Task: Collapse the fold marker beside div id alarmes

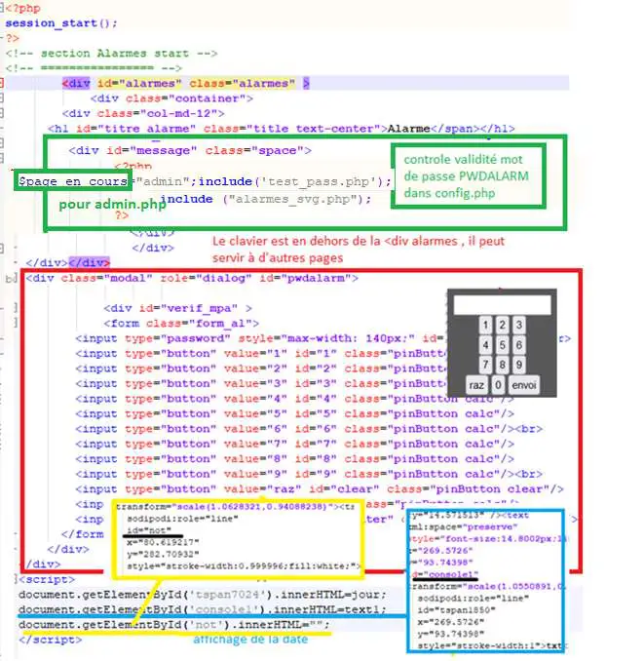Action: click(x=2, y=83)
